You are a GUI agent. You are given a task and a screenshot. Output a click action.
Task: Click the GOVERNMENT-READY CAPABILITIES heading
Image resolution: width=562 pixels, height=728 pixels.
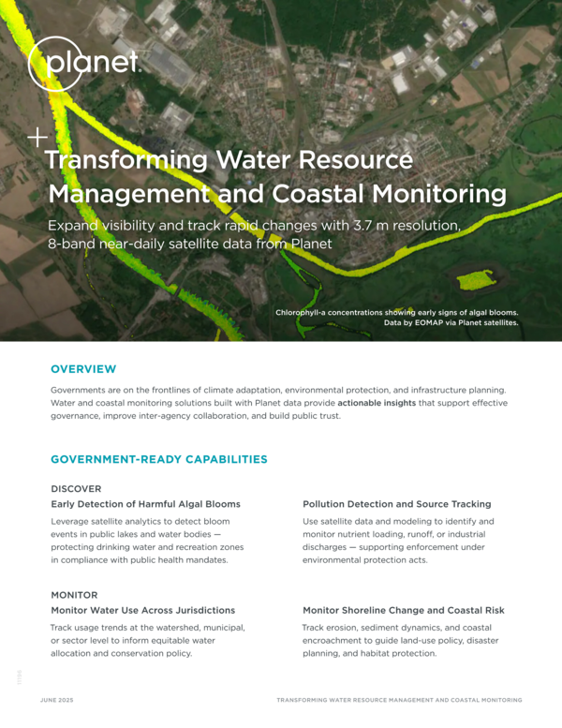pos(159,459)
